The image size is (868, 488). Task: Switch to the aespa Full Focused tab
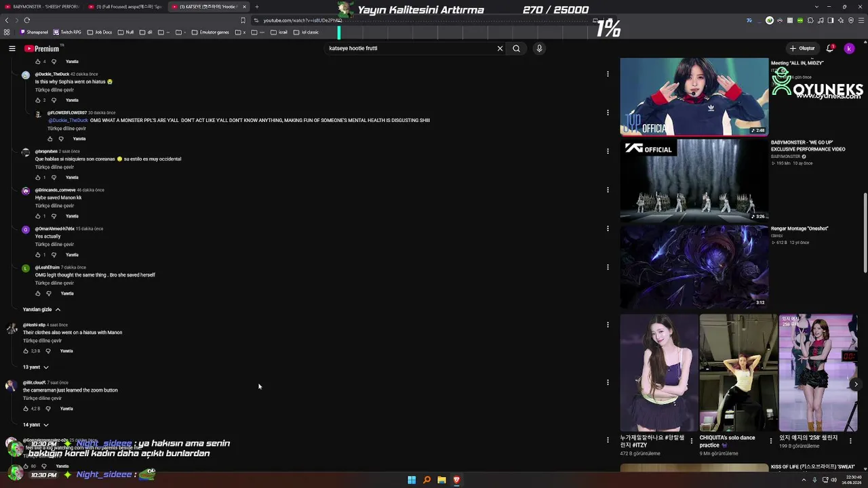pos(127,7)
